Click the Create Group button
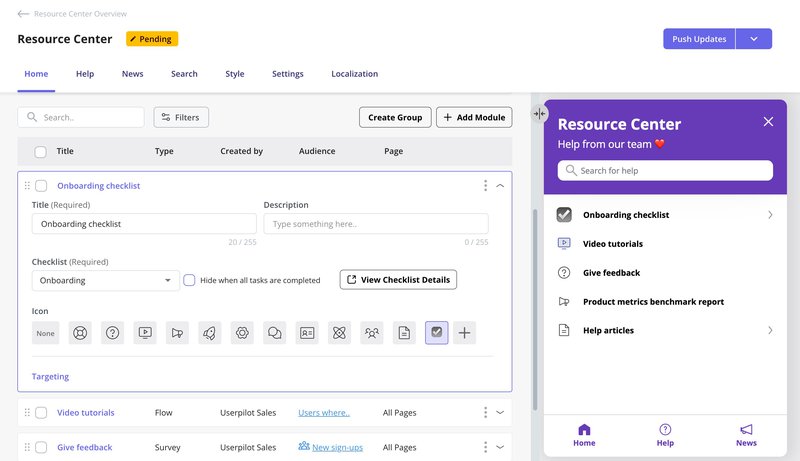 (x=394, y=117)
